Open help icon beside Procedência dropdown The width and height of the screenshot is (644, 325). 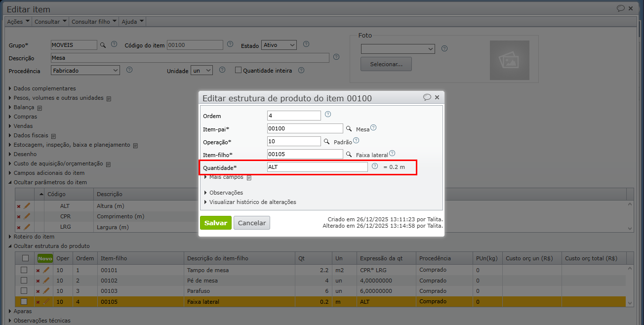[129, 70]
